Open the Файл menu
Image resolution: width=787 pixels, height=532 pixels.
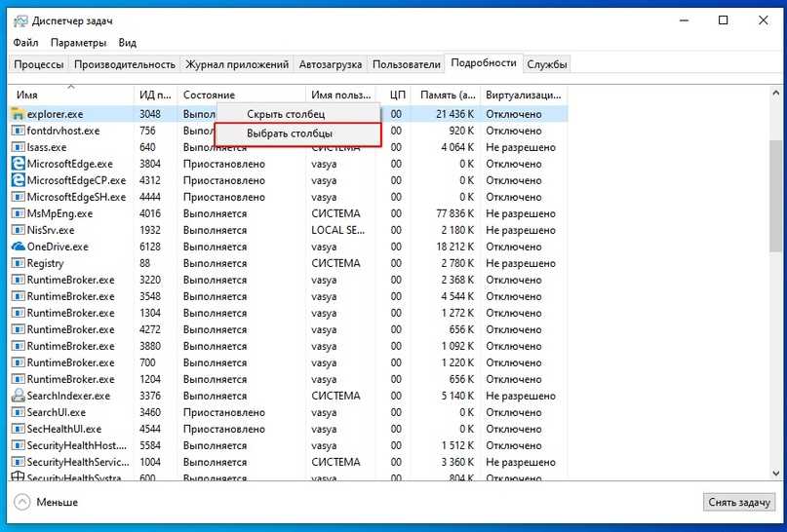[x=26, y=43]
